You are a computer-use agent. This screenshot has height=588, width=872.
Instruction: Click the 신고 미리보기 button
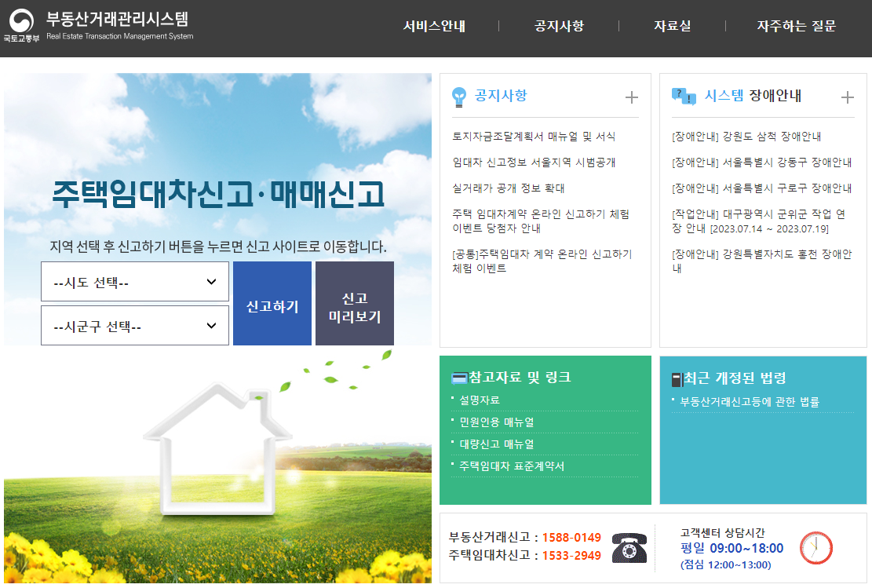point(354,304)
